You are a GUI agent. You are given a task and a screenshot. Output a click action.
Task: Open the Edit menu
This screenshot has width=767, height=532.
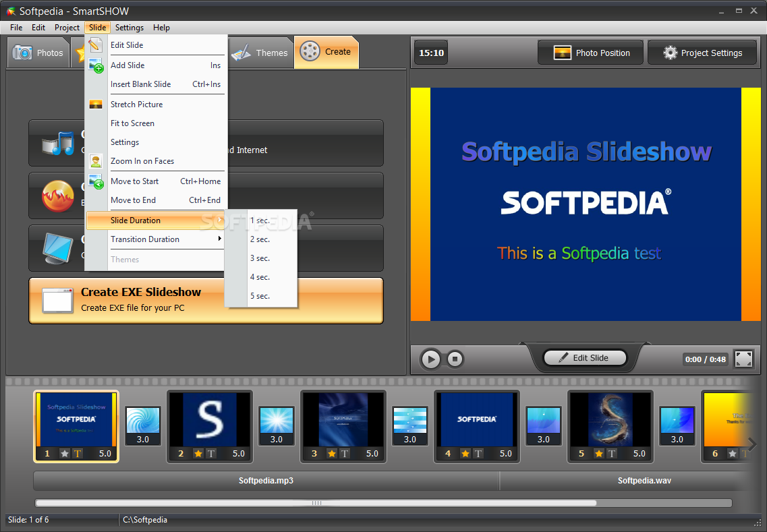click(38, 28)
